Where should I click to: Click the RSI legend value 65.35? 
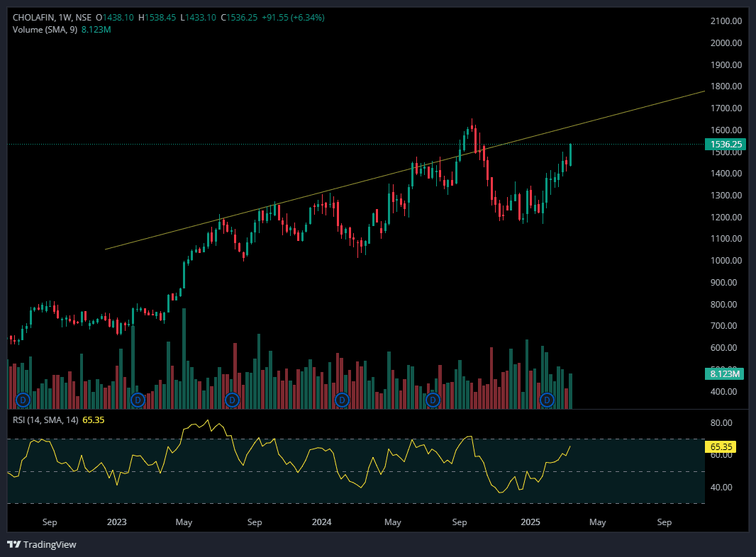coord(94,420)
